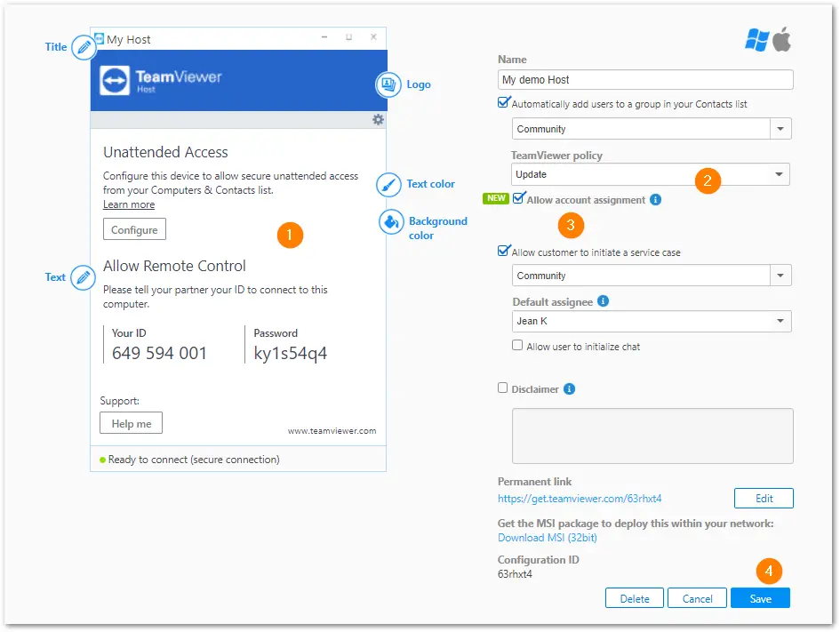The width and height of the screenshot is (840, 632).
Task: Click the Your ID number 649 594 001
Action: tap(160, 354)
